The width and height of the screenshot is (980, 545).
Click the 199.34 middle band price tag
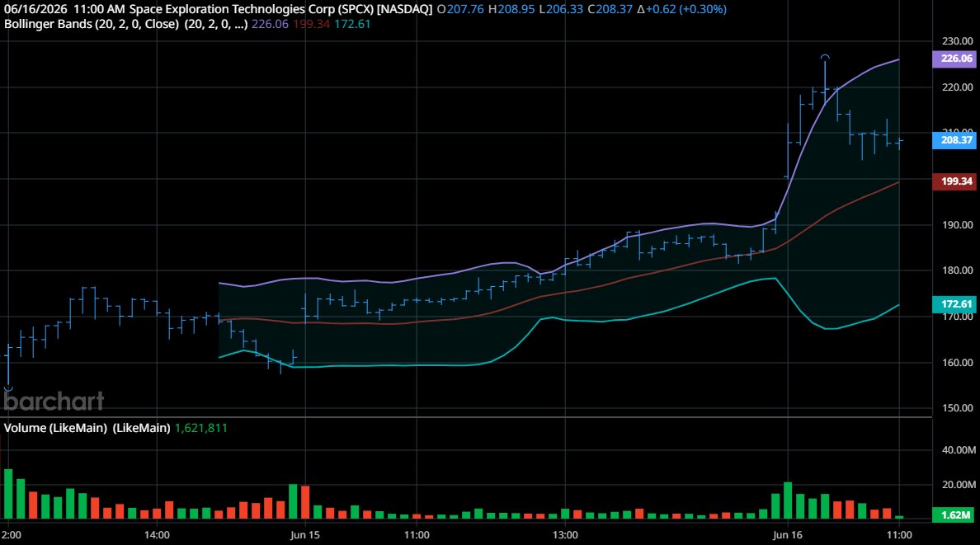(x=954, y=181)
